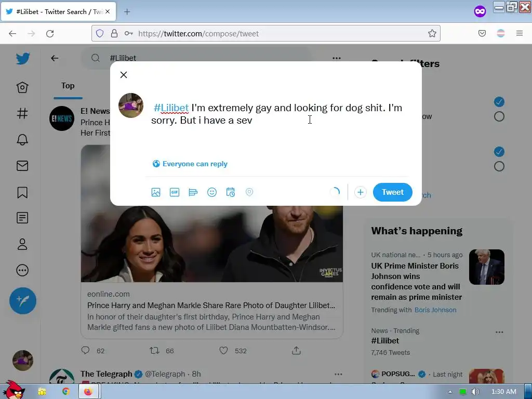Go back in browser history
The width and height of the screenshot is (532, 399).
(12, 34)
